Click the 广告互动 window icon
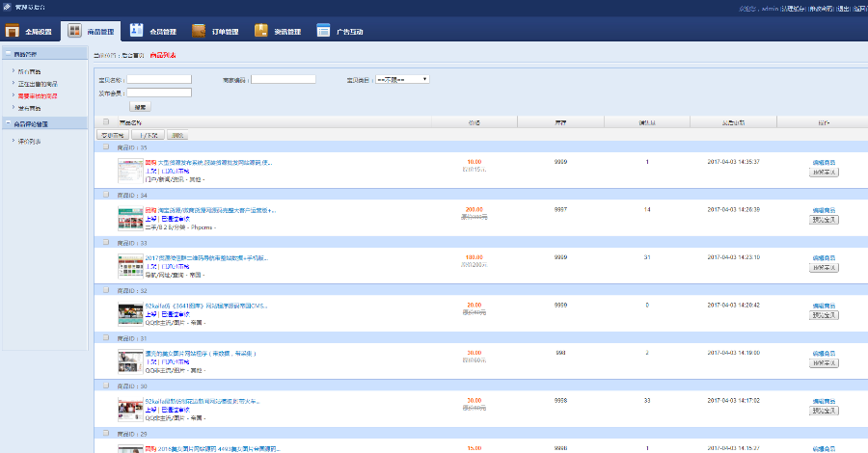This screenshot has height=453, width=868. (x=323, y=31)
